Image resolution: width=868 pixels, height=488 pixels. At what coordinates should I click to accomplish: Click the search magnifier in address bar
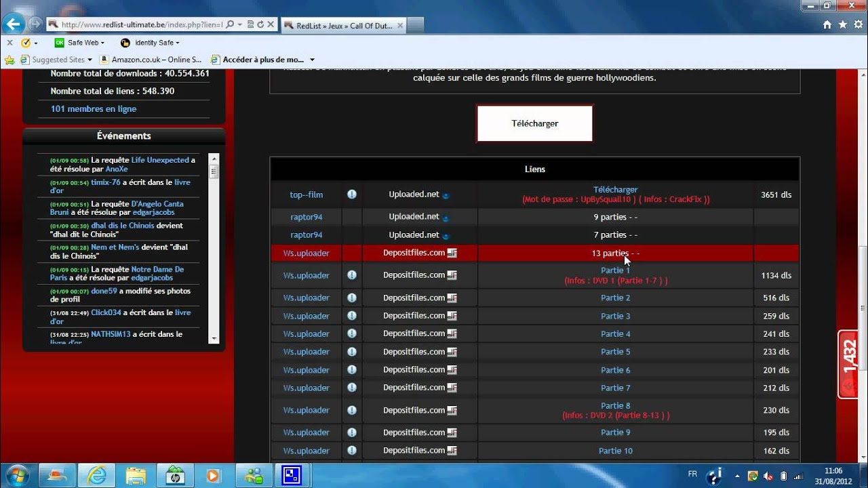click(230, 24)
